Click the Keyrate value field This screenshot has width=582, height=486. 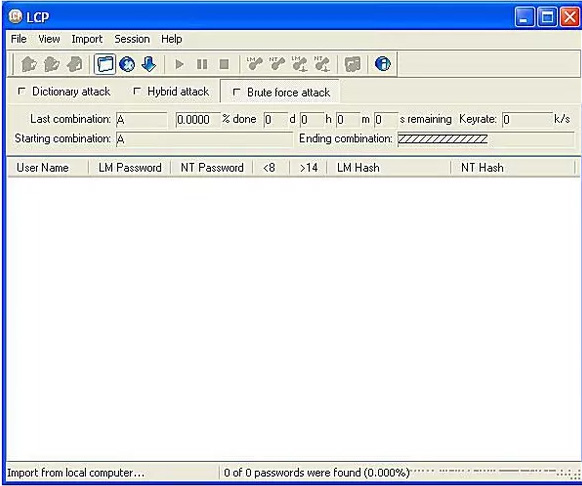point(527,120)
